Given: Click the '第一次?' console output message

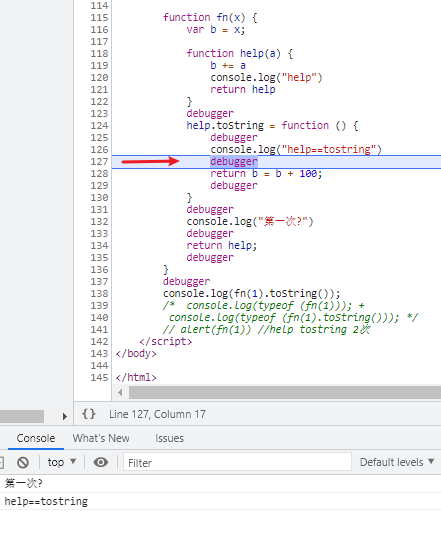Looking at the screenshot, I should pos(24,483).
